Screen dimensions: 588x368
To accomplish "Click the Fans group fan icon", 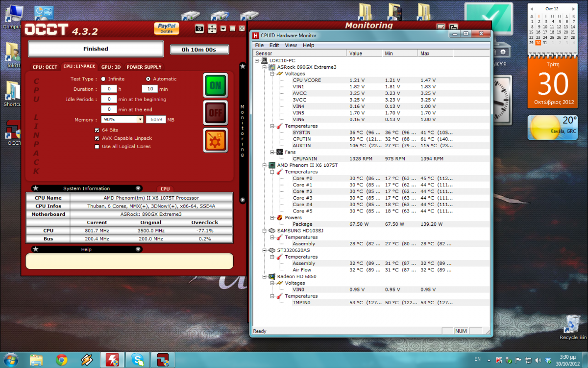I will pos(280,152).
